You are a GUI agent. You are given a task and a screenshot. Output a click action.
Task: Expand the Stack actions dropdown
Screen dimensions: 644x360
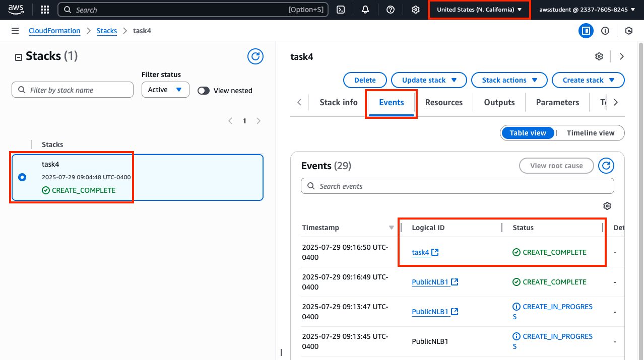coord(510,80)
